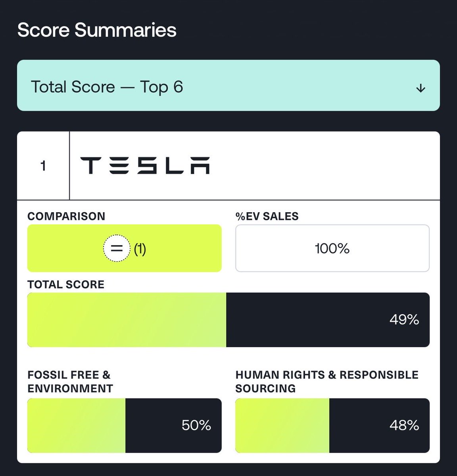Click the Total Score section title
The height and width of the screenshot is (476, 457).
(65, 284)
